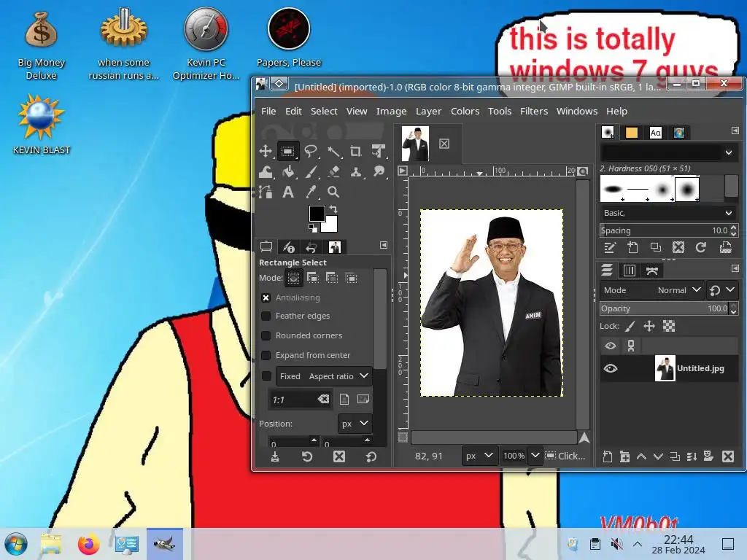Lower the layer in the stack

[x=658, y=456]
